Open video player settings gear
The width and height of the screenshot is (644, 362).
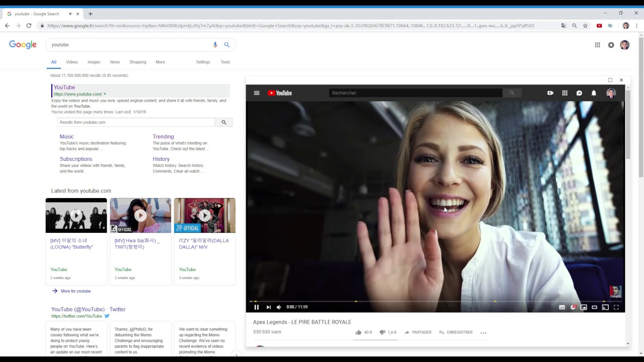click(573, 307)
